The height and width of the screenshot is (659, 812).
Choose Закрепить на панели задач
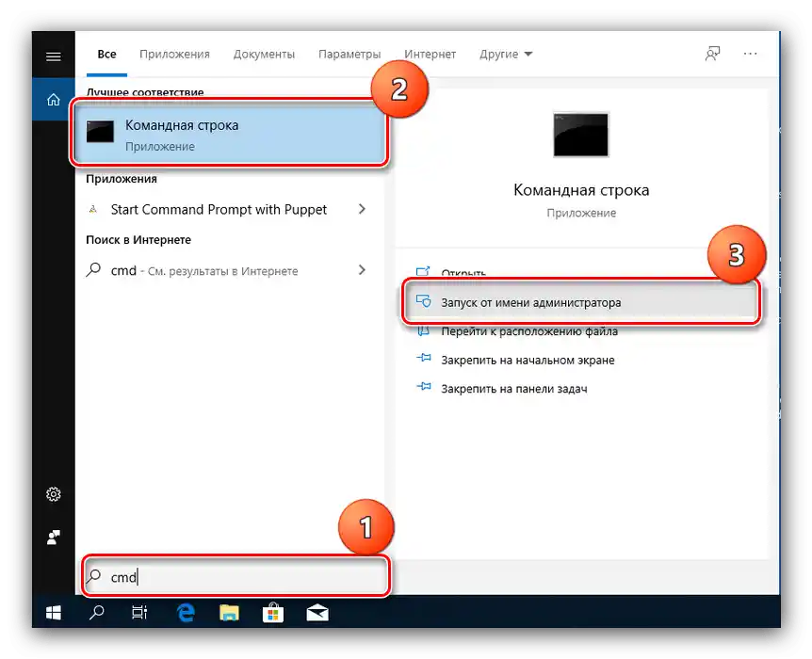tap(514, 389)
